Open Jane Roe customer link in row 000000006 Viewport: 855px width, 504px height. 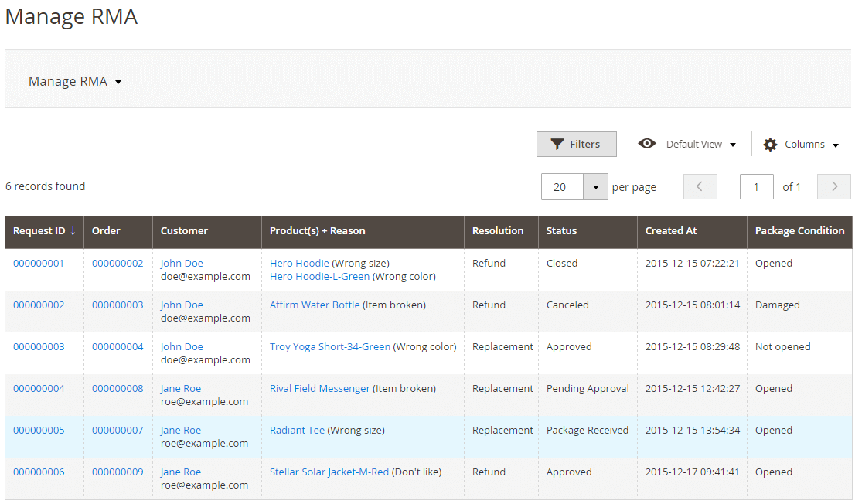180,472
